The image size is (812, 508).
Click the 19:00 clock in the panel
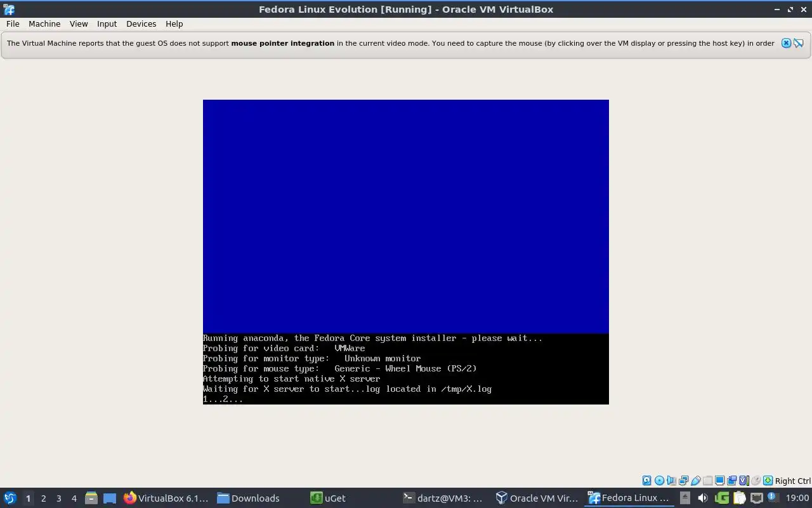click(x=797, y=498)
